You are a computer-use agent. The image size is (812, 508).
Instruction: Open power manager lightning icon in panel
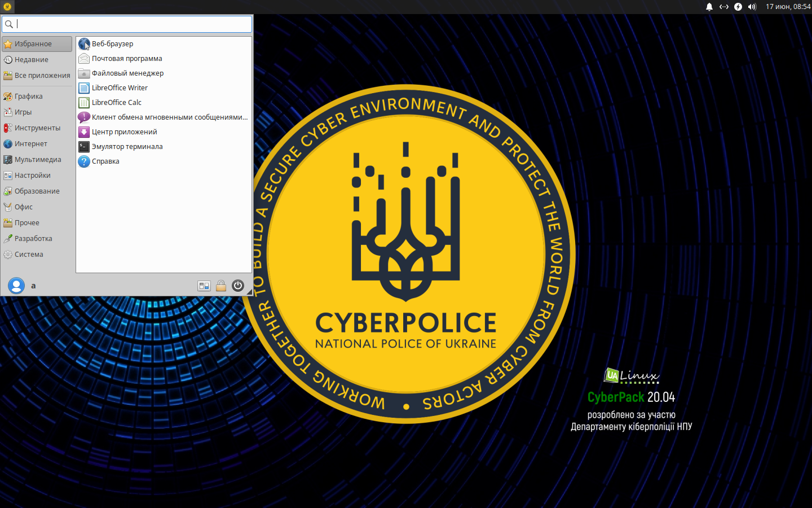pos(738,7)
